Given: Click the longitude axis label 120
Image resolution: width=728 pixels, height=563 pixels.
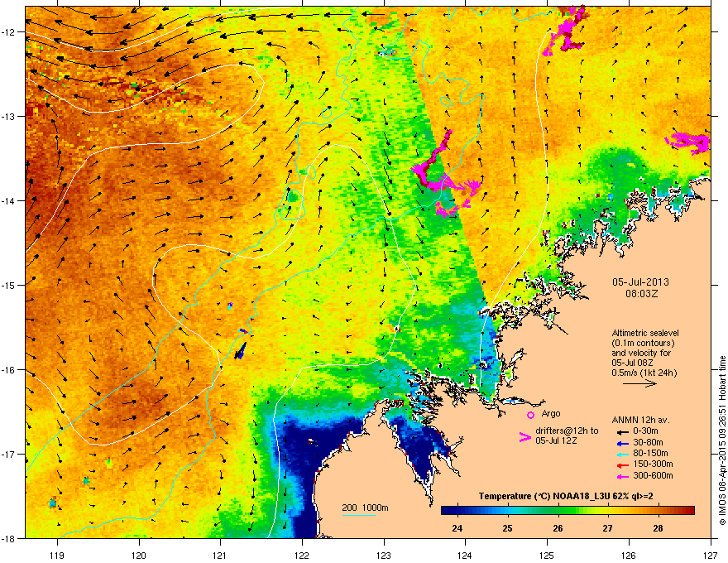Looking at the screenshot, I should point(139,555).
